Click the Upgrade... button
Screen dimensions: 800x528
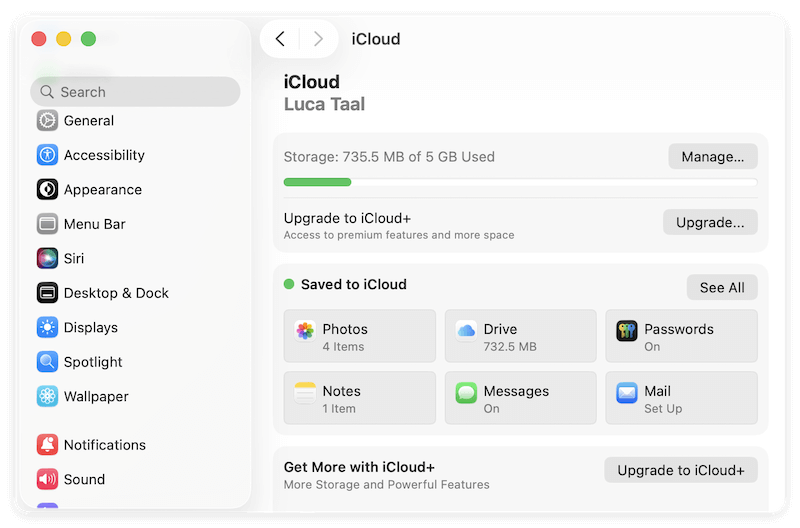coord(709,222)
